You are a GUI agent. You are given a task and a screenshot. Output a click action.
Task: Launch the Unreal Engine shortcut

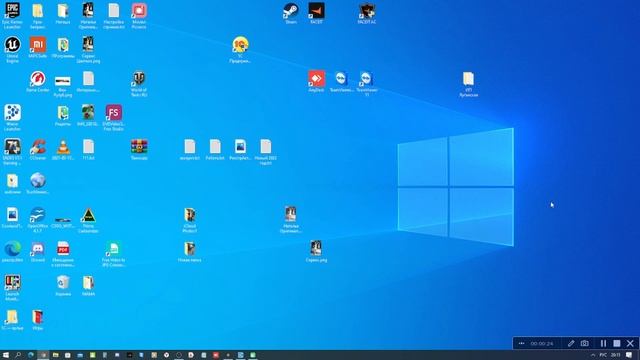click(12, 49)
